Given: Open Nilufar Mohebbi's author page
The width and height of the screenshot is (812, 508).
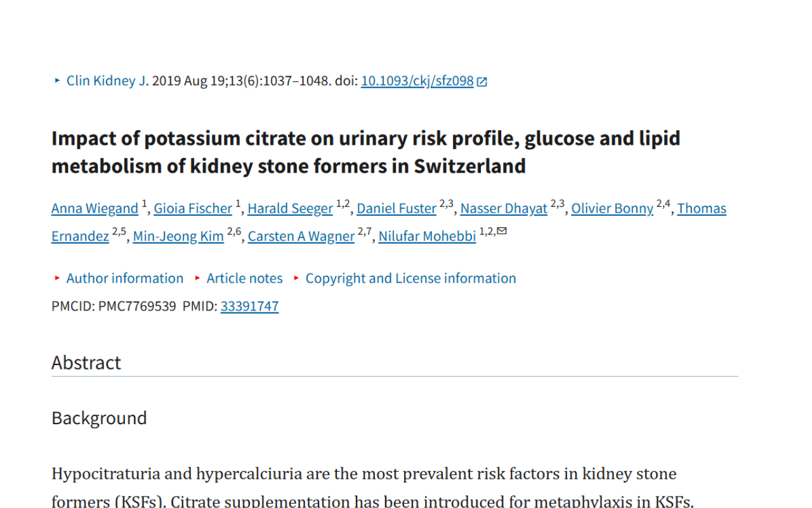Looking at the screenshot, I should tap(426, 236).
